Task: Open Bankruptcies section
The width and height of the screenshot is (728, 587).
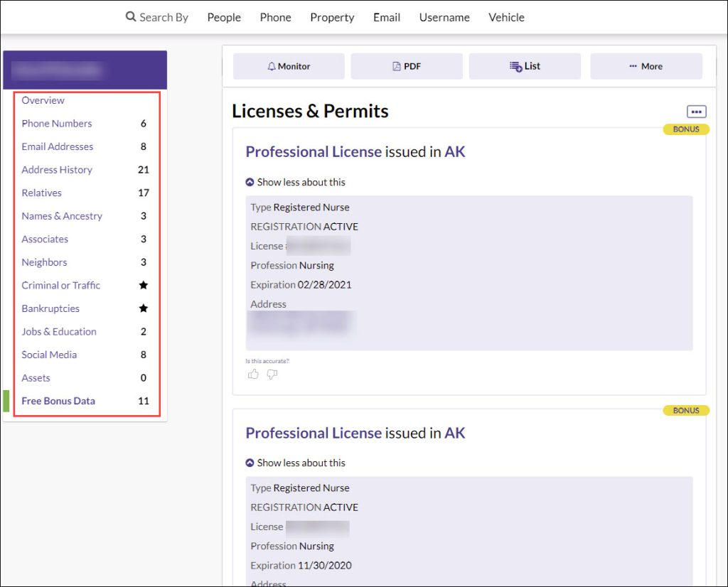Action: tap(50, 308)
